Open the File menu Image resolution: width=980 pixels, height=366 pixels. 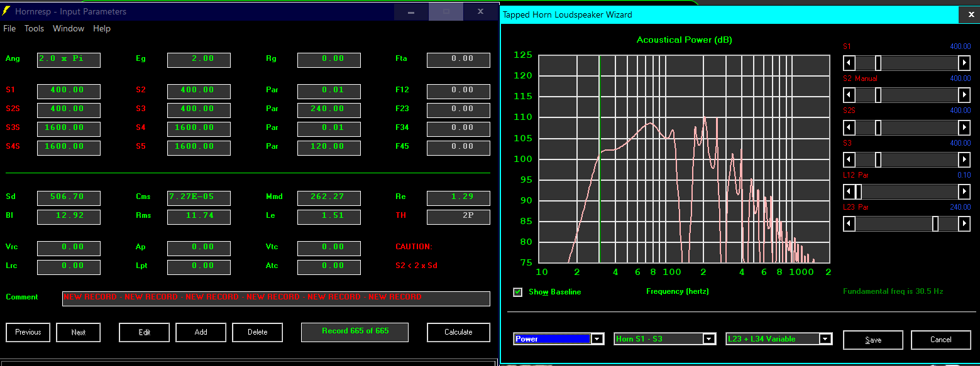(x=9, y=28)
